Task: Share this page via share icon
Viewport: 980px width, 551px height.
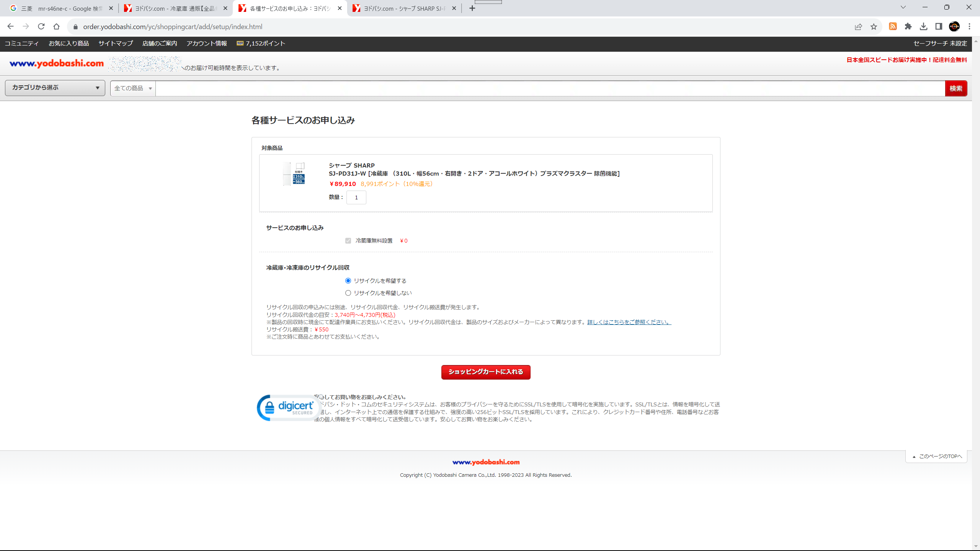Action: (858, 26)
